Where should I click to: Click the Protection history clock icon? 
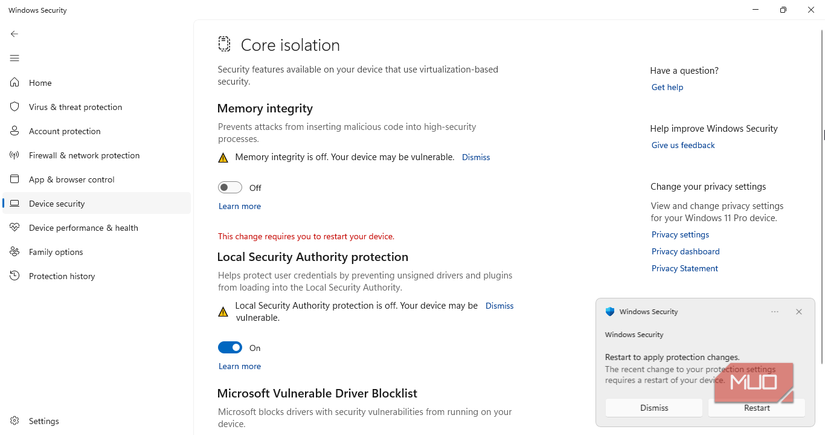(15, 276)
